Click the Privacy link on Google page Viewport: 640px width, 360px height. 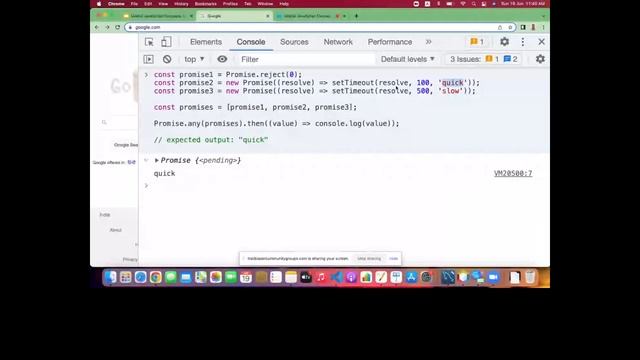click(x=130, y=260)
